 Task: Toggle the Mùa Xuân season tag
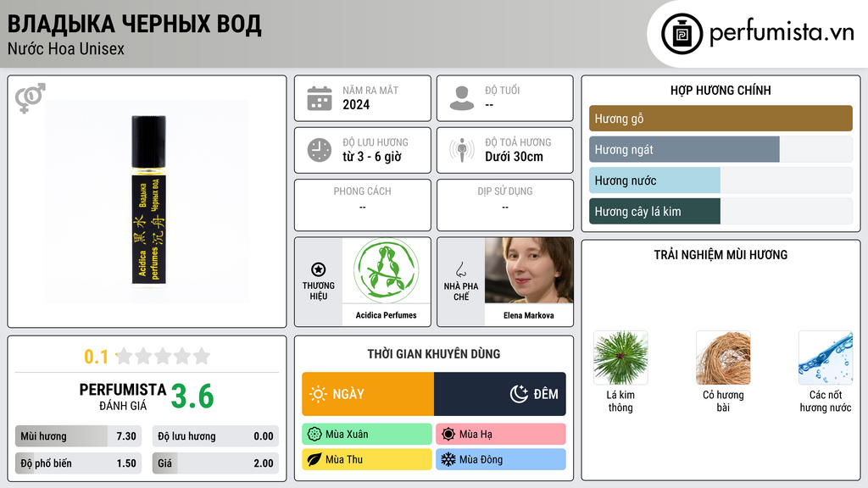click(x=367, y=435)
